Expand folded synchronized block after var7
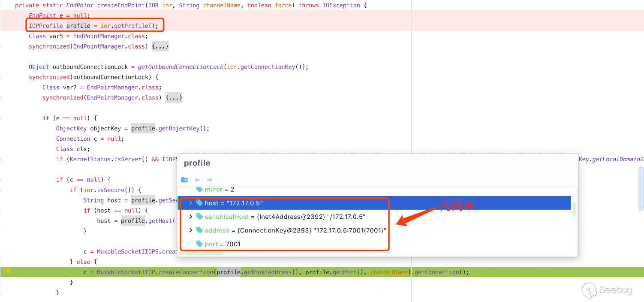Viewport: 644px width, 302px height. pos(174,98)
